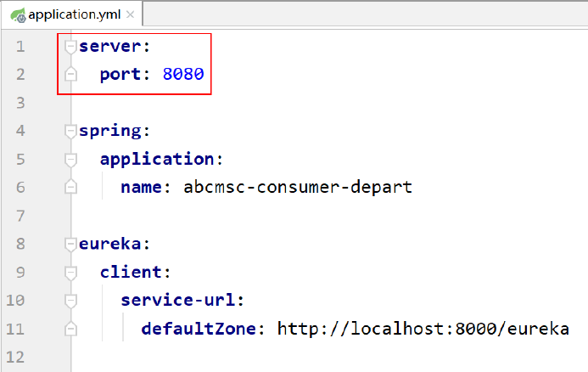Click the abcmsc-consumer-depart name value
Screen dimensions: 588x372
[297, 187]
